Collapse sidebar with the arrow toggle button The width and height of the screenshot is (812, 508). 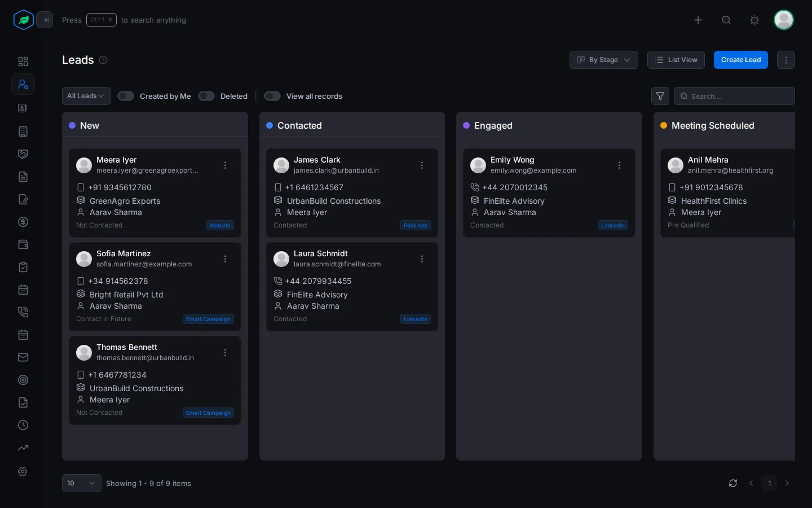(45, 20)
